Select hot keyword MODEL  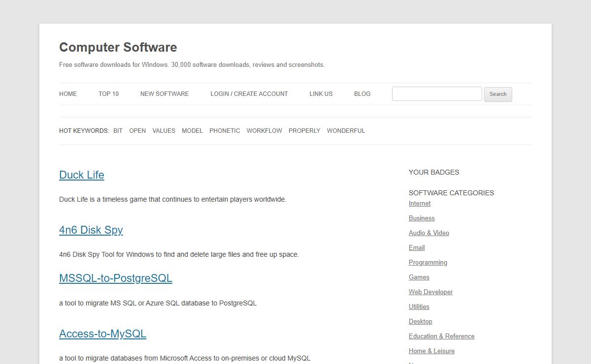(192, 131)
